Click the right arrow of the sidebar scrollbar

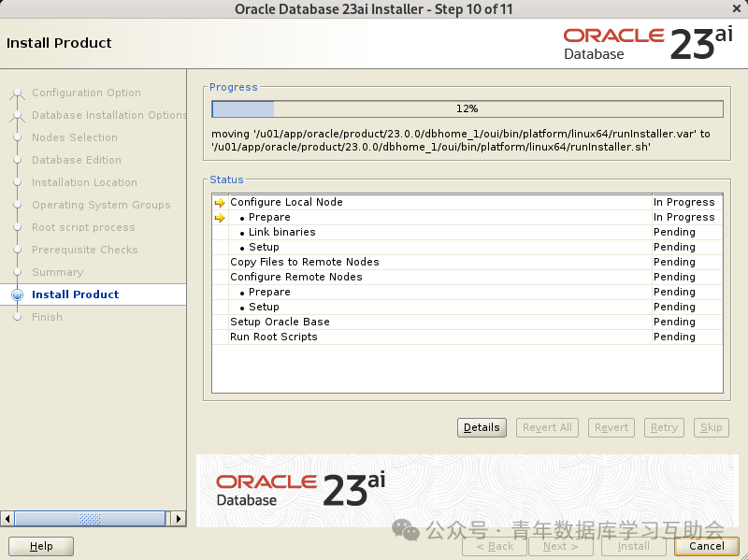179,519
